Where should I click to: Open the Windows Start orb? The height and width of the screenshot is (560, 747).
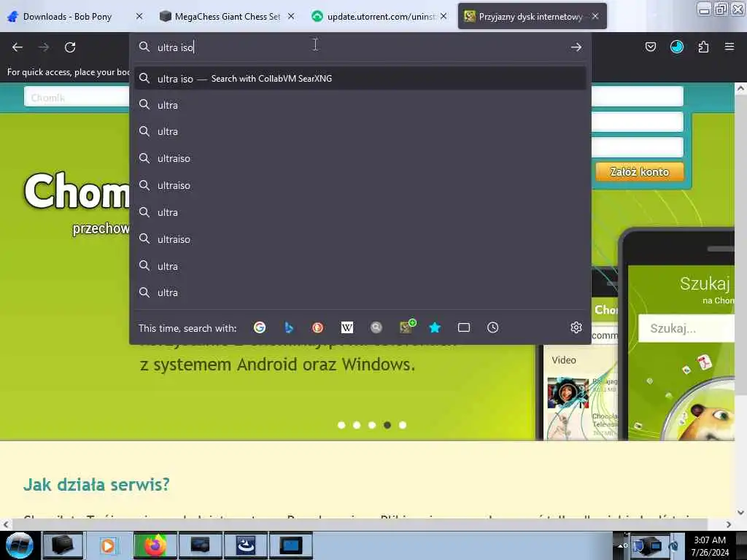point(20,545)
